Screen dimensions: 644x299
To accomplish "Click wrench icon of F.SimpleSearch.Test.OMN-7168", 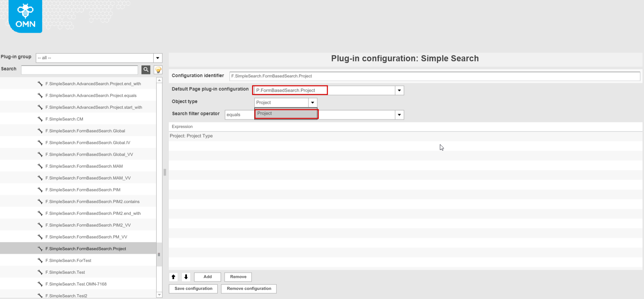I will pos(40,284).
